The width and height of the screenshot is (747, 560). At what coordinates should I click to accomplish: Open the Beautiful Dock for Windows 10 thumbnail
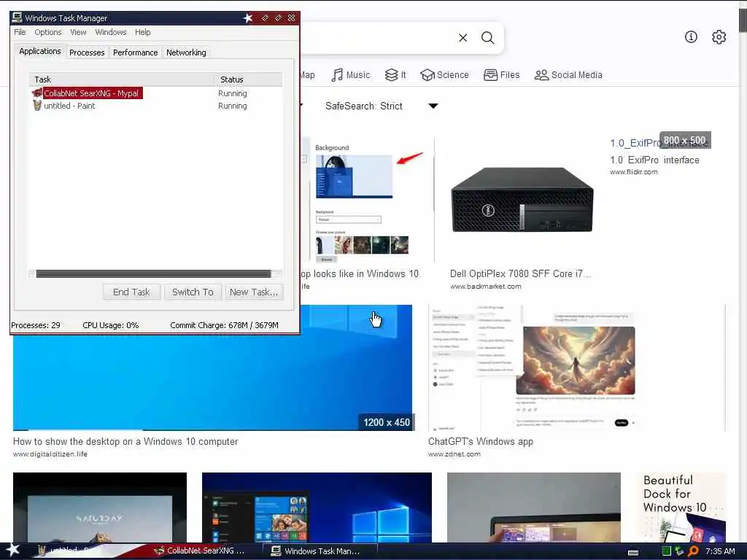(x=681, y=507)
